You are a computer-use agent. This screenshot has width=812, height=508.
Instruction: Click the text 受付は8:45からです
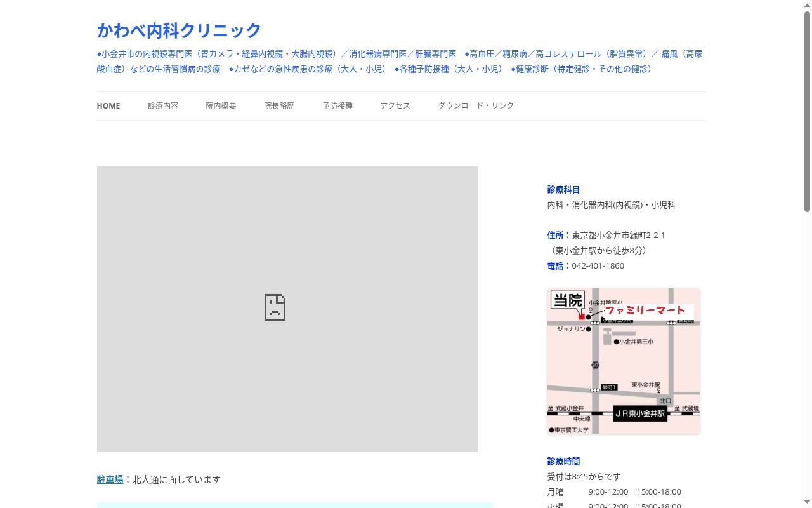coord(584,477)
